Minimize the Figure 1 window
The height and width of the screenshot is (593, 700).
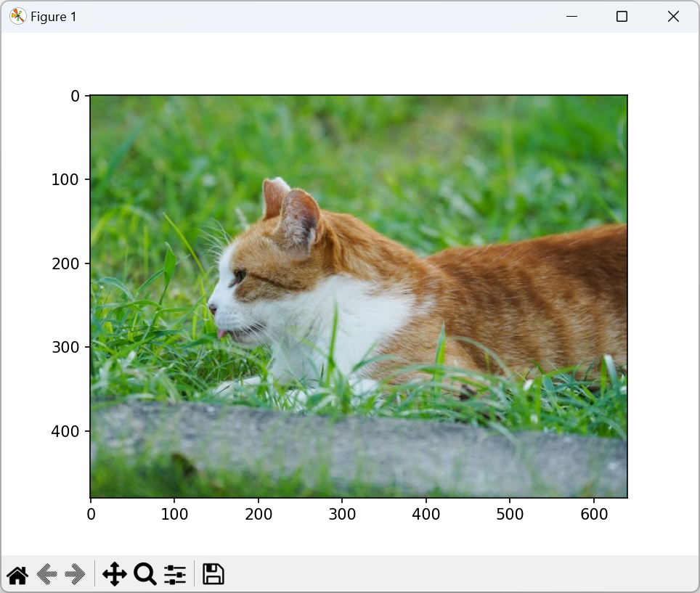571,17
